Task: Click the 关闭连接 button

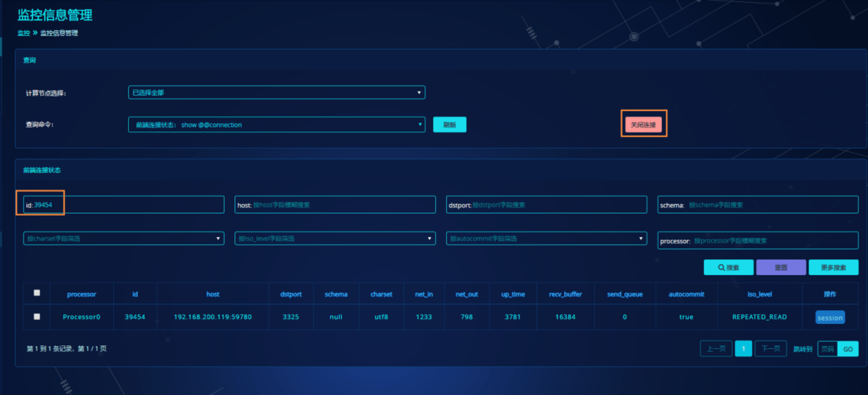Action: coord(643,125)
